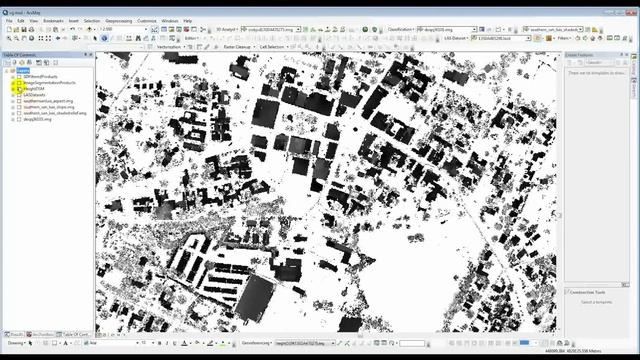
Task: Expand the SDFWorkProducts group layer
Action: pyautogui.click(x=13, y=76)
